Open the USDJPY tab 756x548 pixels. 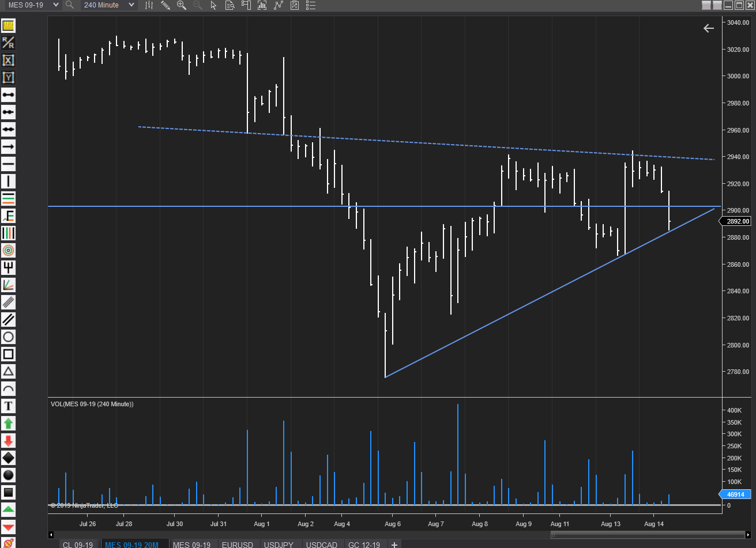[x=279, y=544]
